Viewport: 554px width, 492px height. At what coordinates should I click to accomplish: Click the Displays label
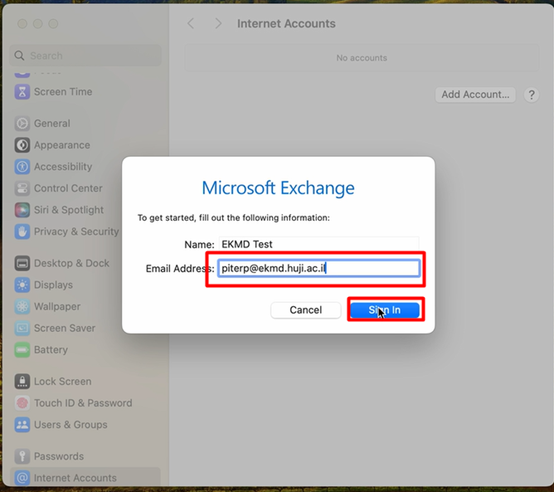(53, 285)
